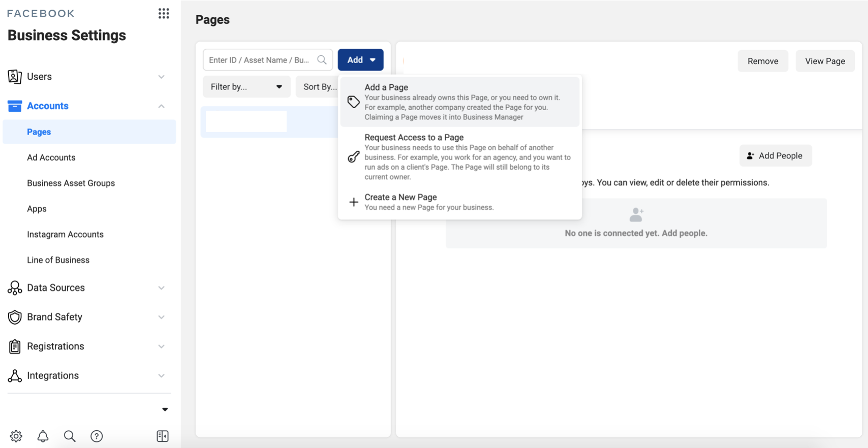Click the Users label in sidebar
The width and height of the screenshot is (868, 448).
click(39, 77)
